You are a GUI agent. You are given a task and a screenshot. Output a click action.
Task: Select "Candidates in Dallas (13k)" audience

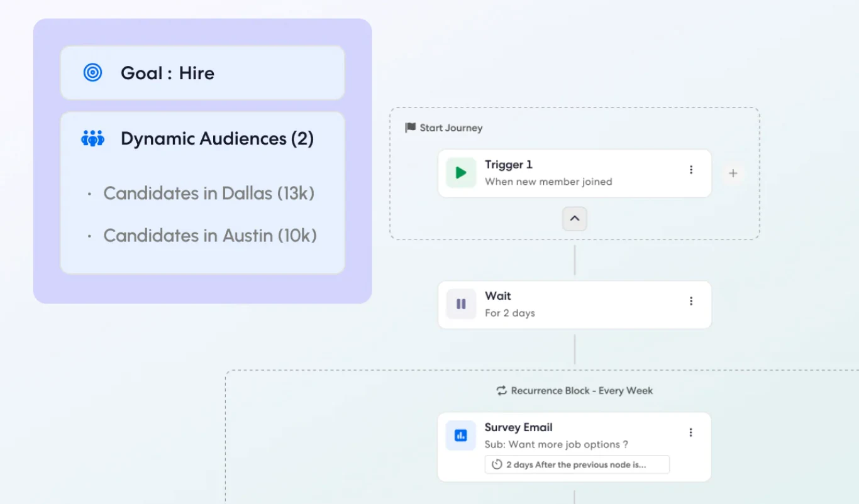(x=209, y=193)
